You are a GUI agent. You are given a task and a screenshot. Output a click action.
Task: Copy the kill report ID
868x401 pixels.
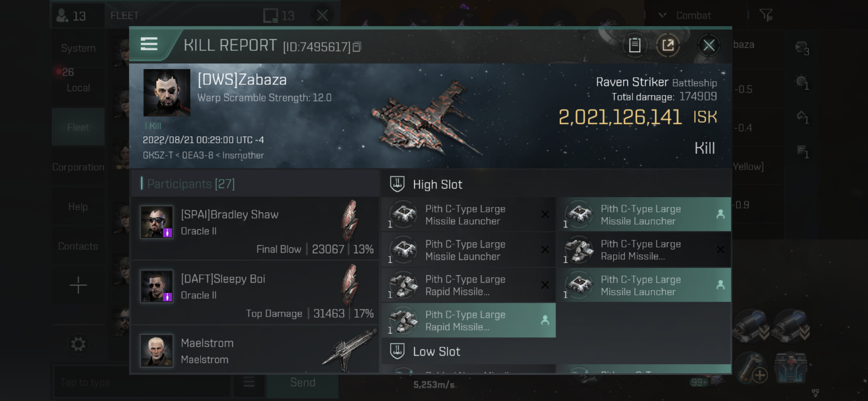click(x=357, y=47)
